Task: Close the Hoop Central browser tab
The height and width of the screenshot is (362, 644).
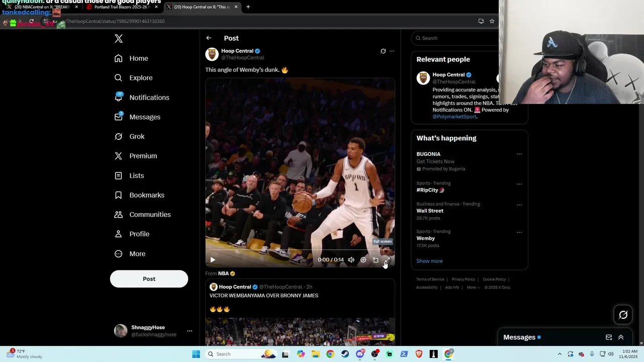Action: (x=236, y=7)
